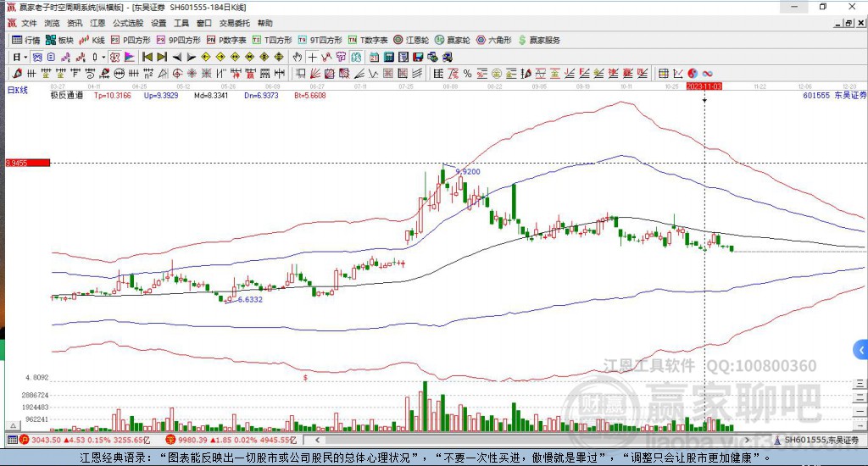Click the Shenzhen index 9980.39 status

[231, 440]
